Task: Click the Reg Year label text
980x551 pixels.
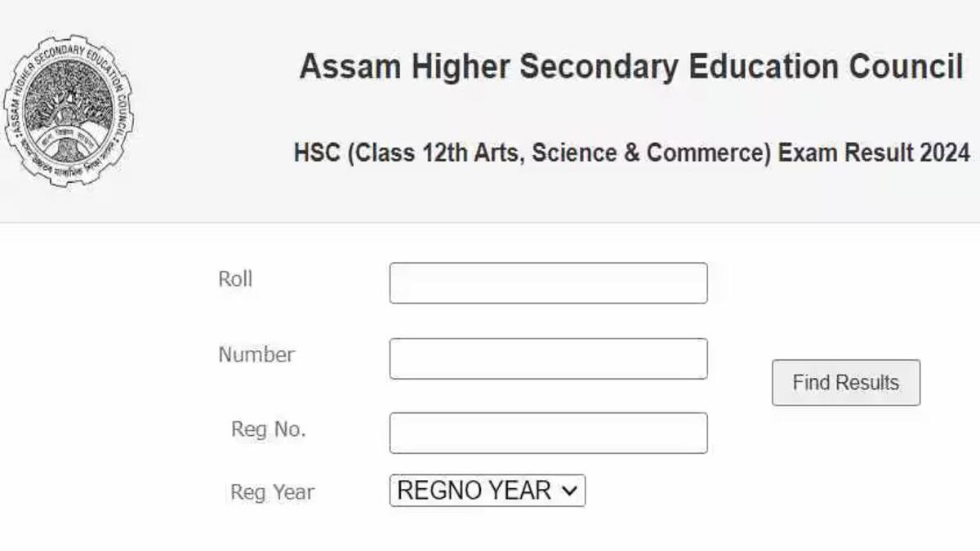Action: 272,492
